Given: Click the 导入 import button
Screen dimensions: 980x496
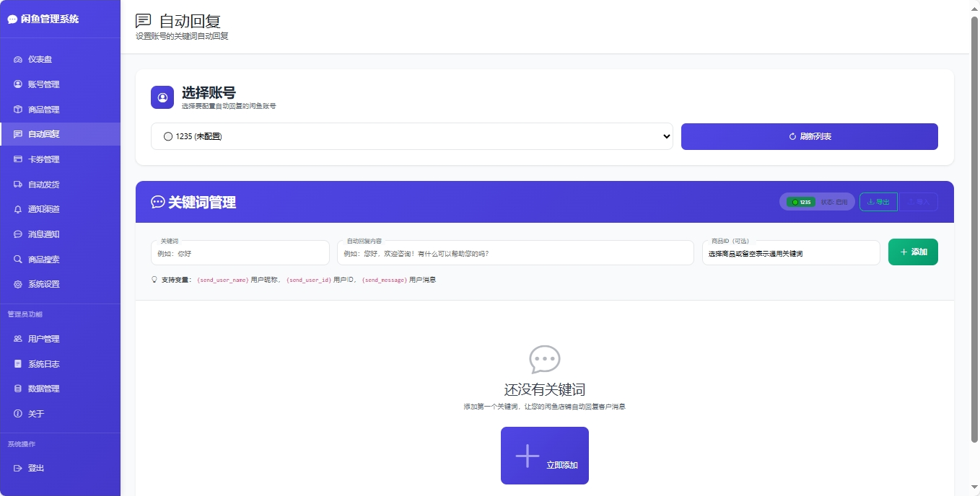Looking at the screenshot, I should pyautogui.click(x=918, y=202).
